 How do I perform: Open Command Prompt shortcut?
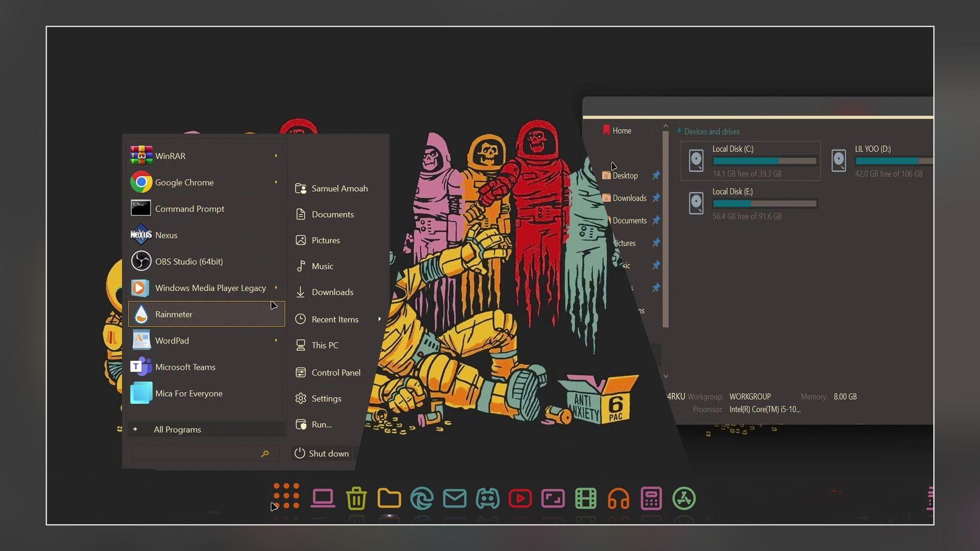click(206, 209)
